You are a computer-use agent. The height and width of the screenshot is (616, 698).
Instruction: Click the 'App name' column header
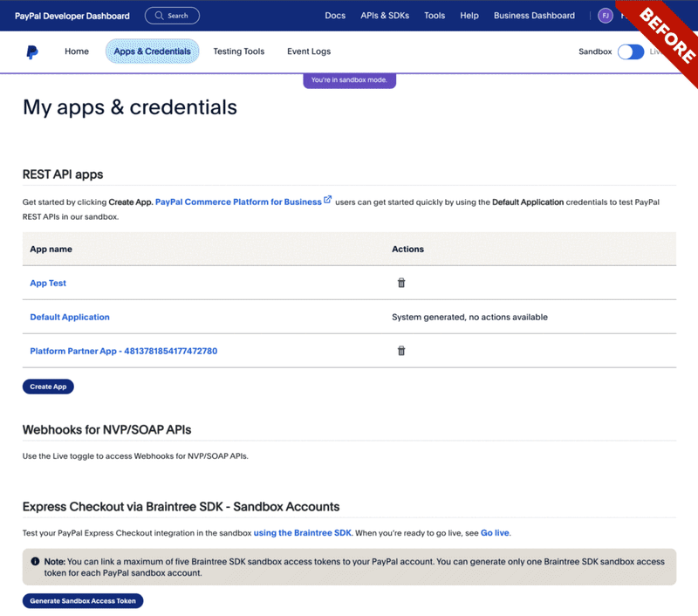coord(51,250)
